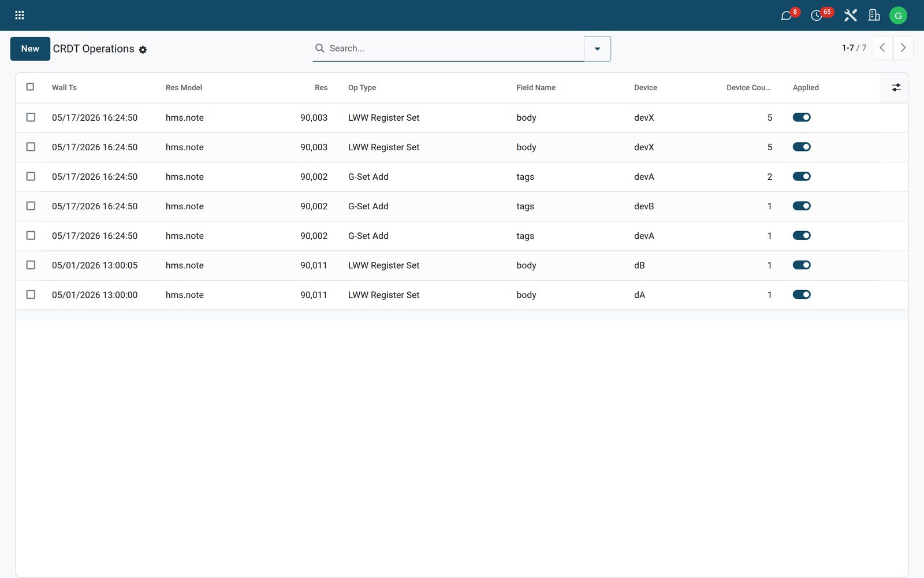Go to the next page arrow
924x578 pixels.
[903, 48]
